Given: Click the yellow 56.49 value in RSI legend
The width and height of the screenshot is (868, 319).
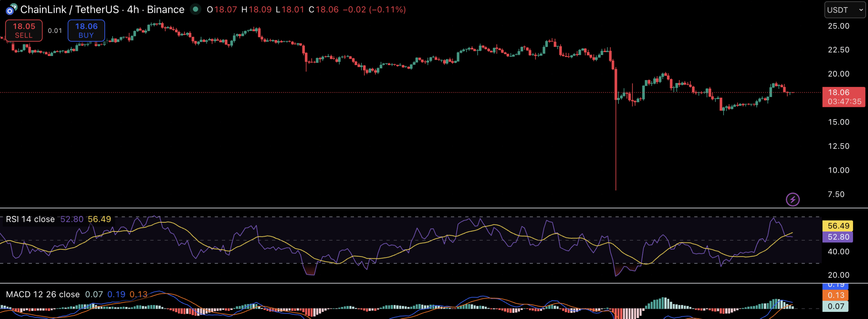Looking at the screenshot, I should 99,219.
